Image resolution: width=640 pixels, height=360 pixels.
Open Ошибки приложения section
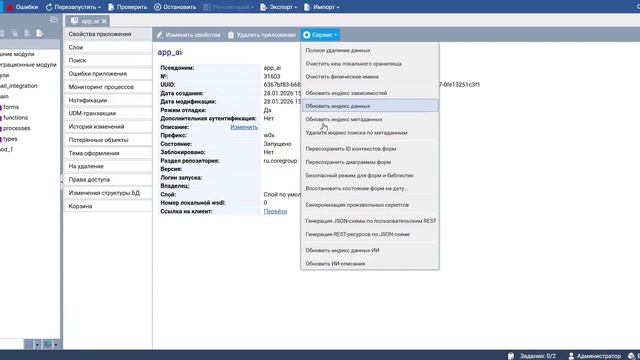point(108,74)
